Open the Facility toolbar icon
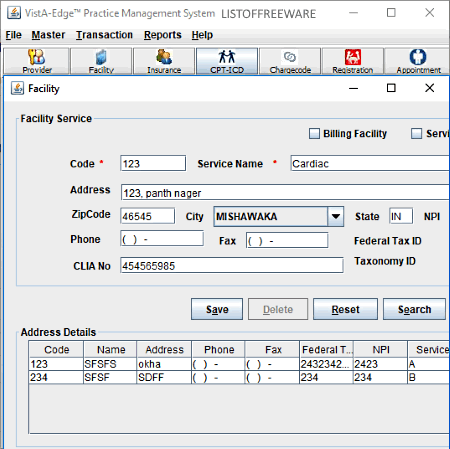Screen dimensions: 450x449 [101, 61]
